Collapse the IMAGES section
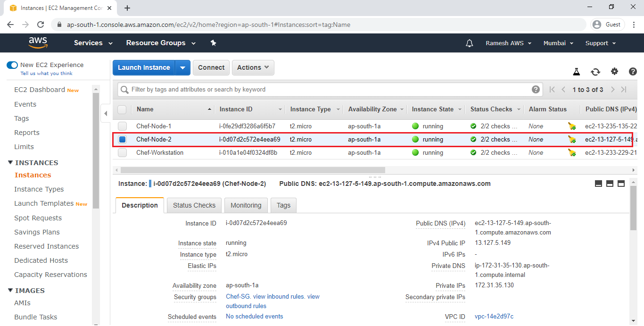The image size is (644, 326). coord(11,291)
